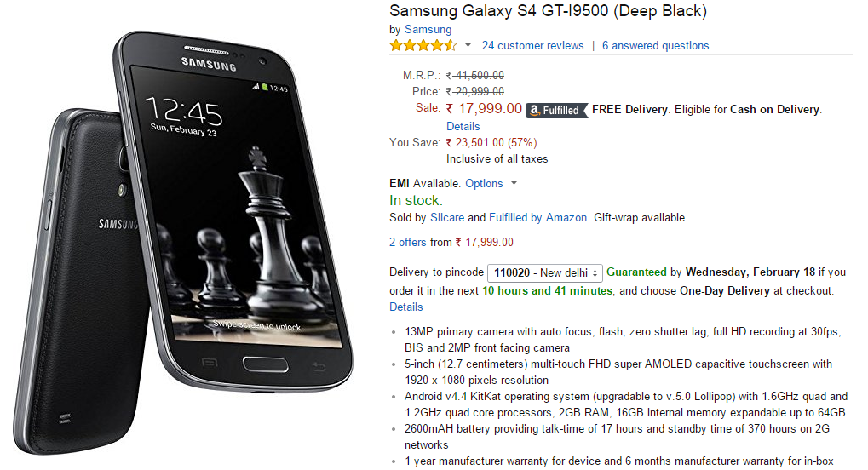Open the EMI Options dropdown arrow
The image size is (868, 470).
click(514, 183)
